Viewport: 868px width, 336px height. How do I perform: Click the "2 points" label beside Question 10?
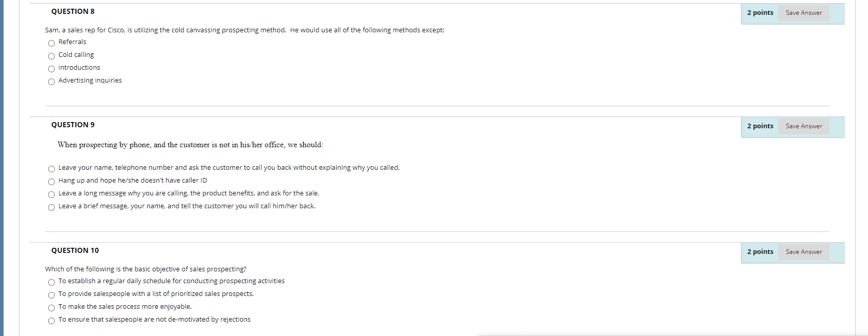760,251
